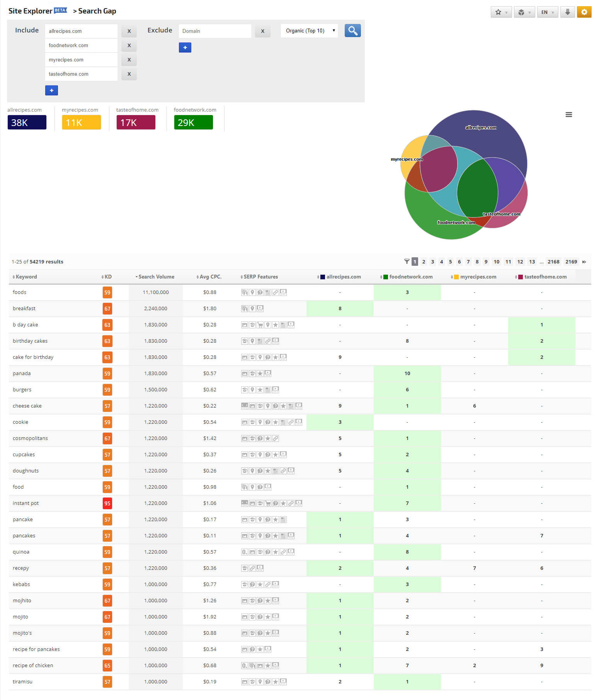
Task: Go to results page 5
Action: (x=450, y=262)
